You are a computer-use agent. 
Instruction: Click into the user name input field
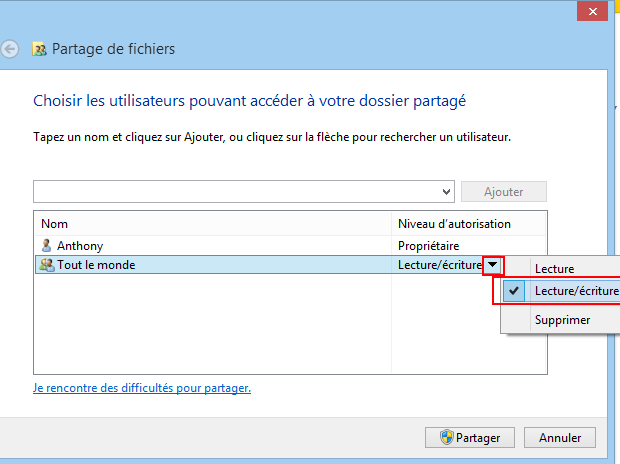tap(236, 192)
